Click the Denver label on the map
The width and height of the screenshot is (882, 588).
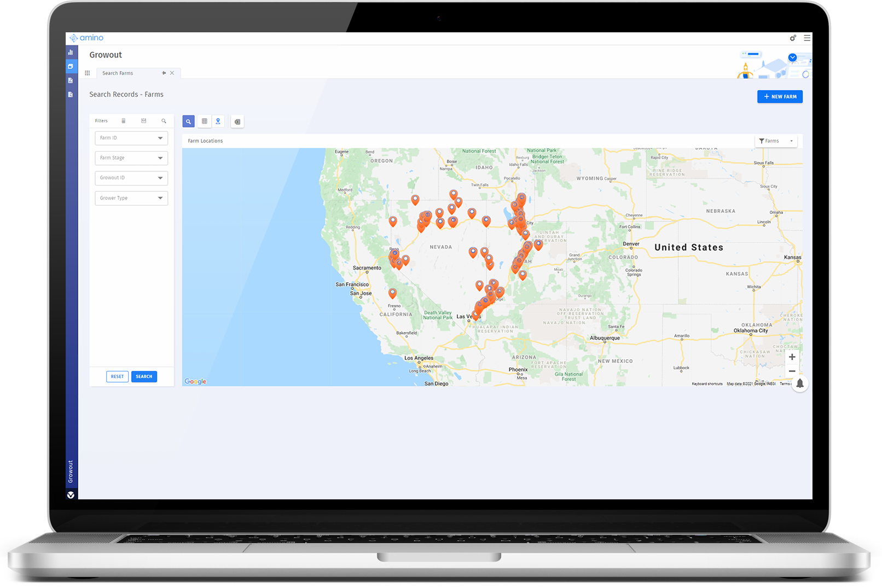(x=631, y=244)
